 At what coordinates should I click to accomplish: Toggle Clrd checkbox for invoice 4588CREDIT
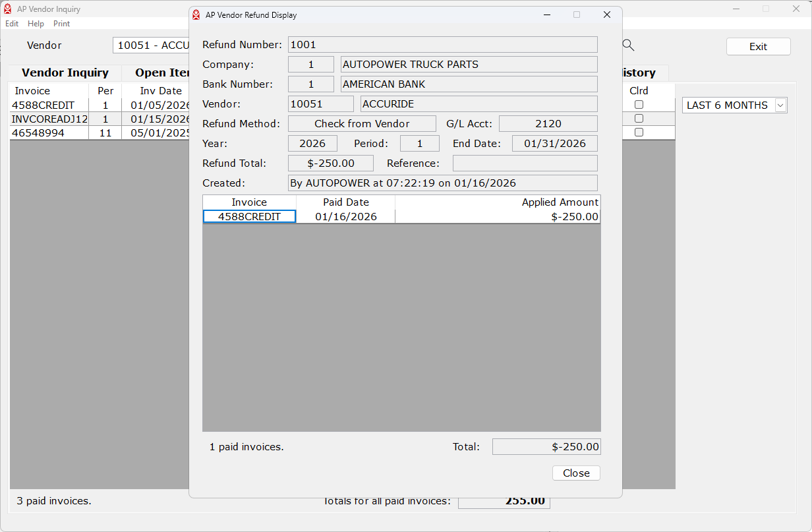click(639, 105)
